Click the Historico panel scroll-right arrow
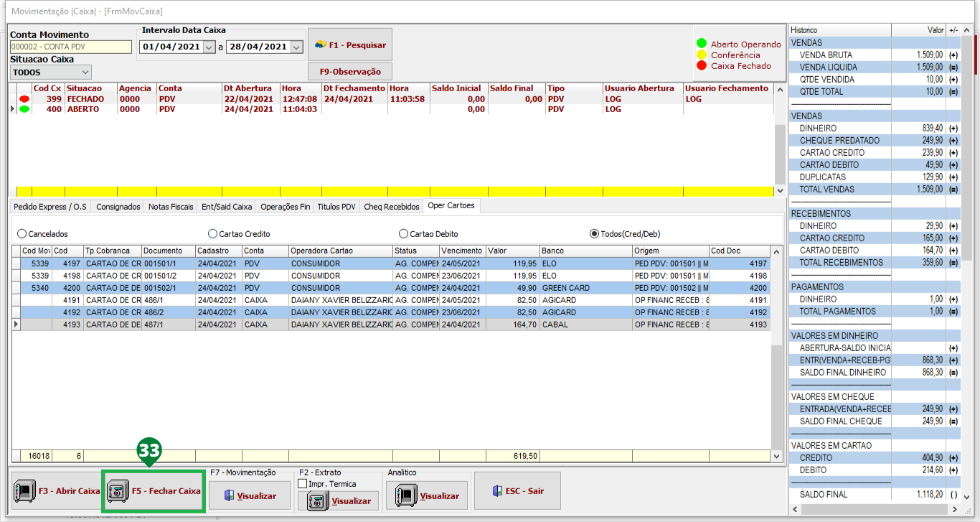 point(956,509)
